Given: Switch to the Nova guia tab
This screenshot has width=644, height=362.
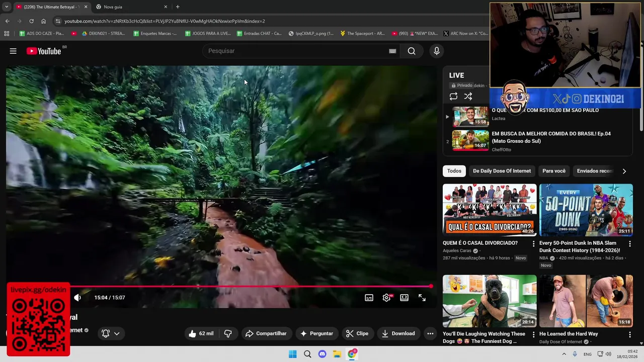Looking at the screenshot, I should [132, 7].
